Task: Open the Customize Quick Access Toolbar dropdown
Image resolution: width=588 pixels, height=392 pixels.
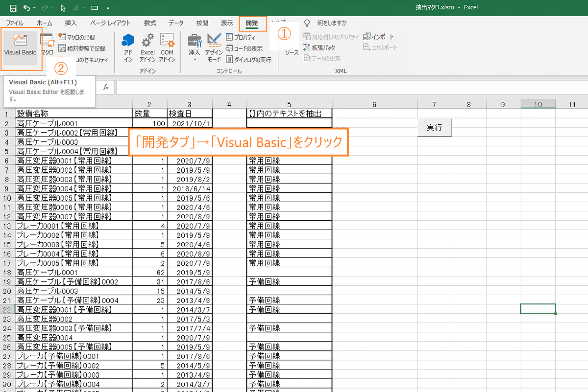Action: pyautogui.click(x=108, y=8)
